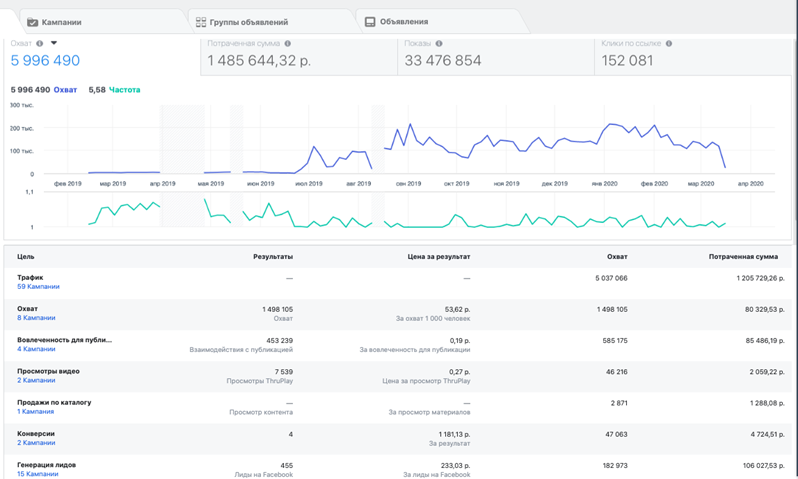Switch to the Объявления tab
The image size is (798, 479).
[x=404, y=22]
